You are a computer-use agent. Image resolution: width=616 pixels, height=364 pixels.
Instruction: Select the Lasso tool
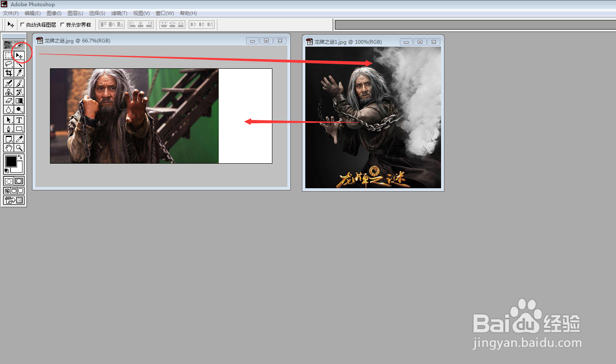[x=8, y=64]
